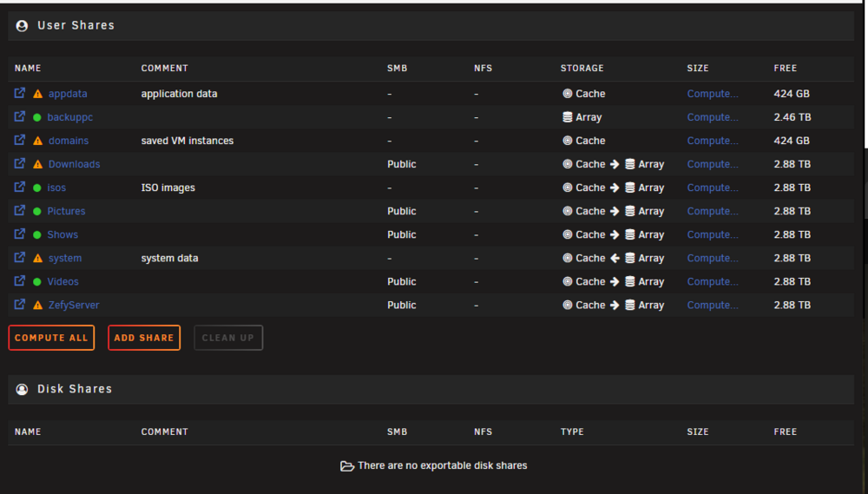Click the green status dot beside Videos
Image resolution: width=868 pixels, height=494 pixels.
tap(37, 282)
